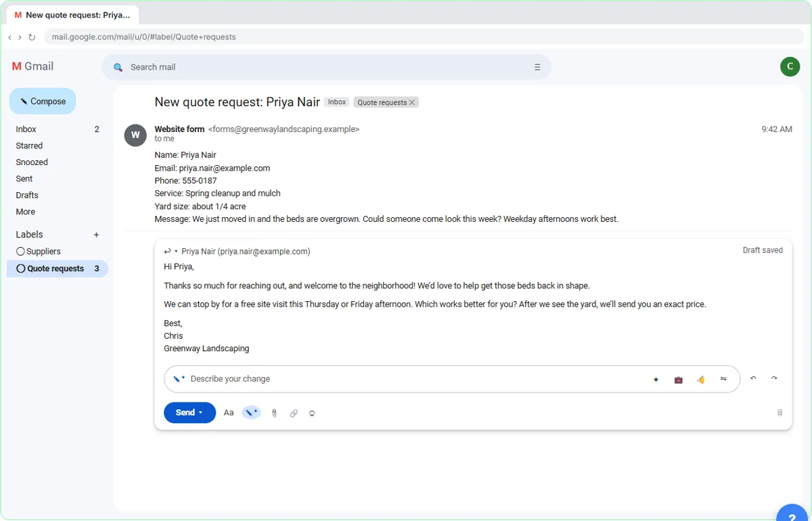Click the briefcase formalize icon
This screenshot has width=812, height=521.
678,380
